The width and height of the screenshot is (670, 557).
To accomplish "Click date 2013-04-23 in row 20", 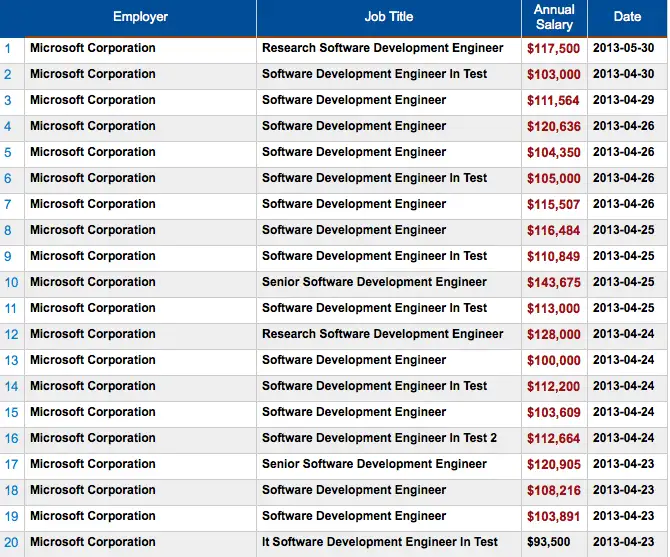I will coord(623,542).
